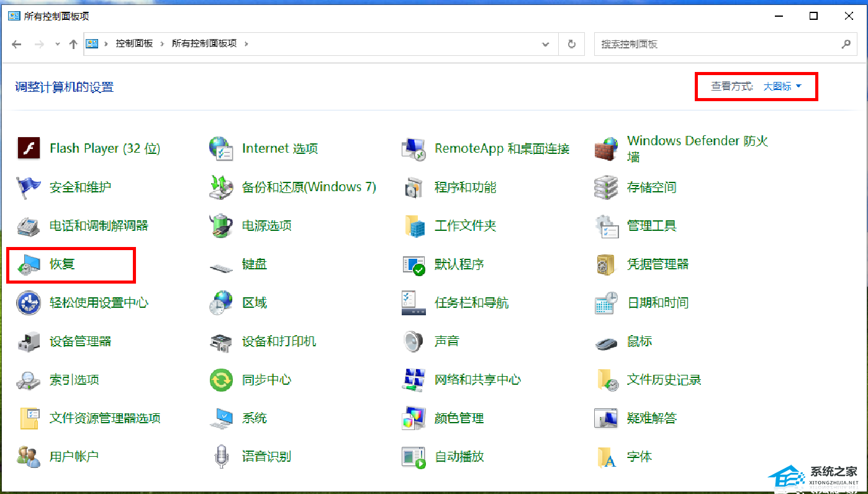The image size is (868, 494).
Task: Click the 网络和共享中心 text label
Action: coord(477,380)
